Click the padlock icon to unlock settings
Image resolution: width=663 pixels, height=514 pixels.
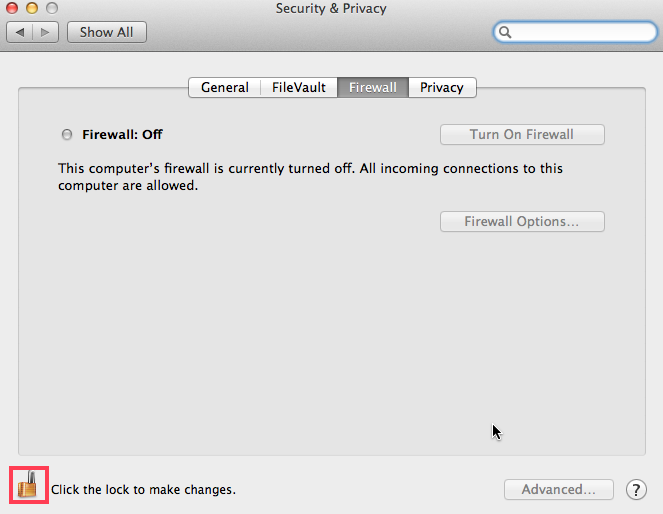pyautogui.click(x=27, y=485)
